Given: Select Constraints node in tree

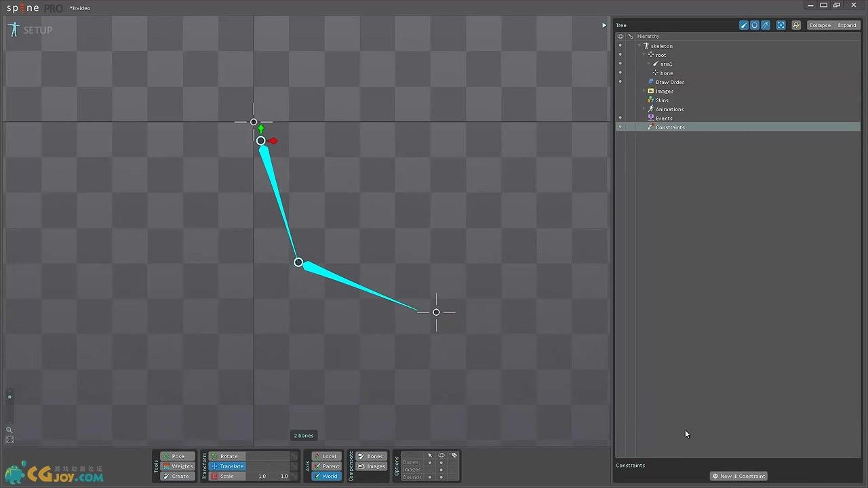Looking at the screenshot, I should coord(670,127).
